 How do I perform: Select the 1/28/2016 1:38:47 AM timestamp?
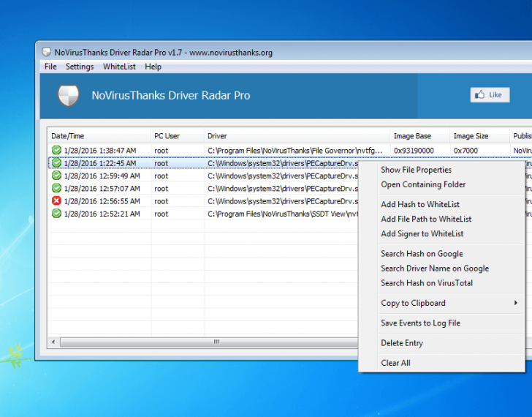tap(100, 151)
